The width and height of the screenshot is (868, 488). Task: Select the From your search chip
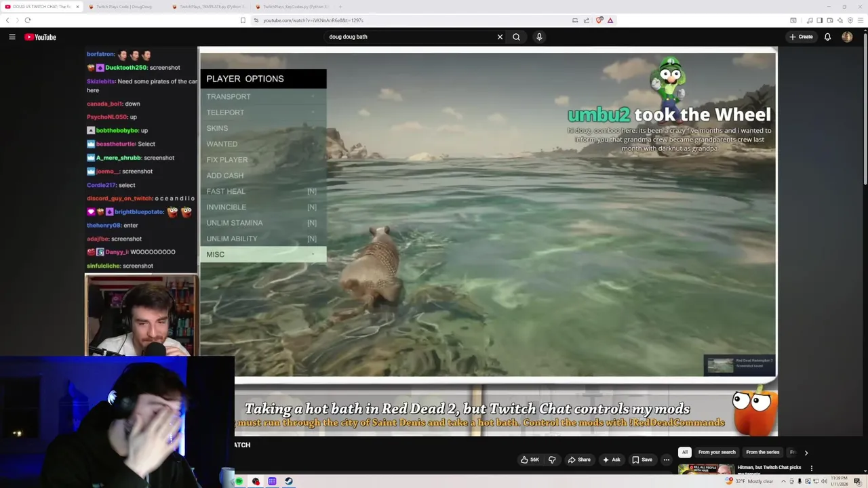717,452
